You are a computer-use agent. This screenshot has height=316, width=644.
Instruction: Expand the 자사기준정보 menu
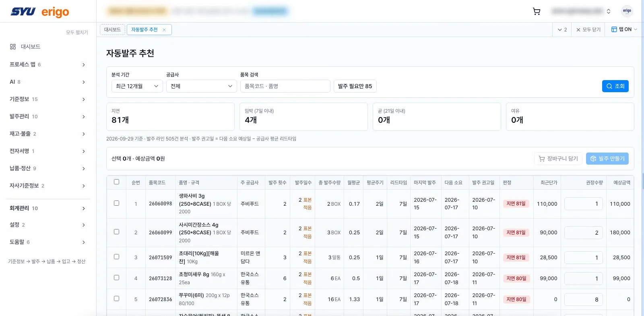48,186
